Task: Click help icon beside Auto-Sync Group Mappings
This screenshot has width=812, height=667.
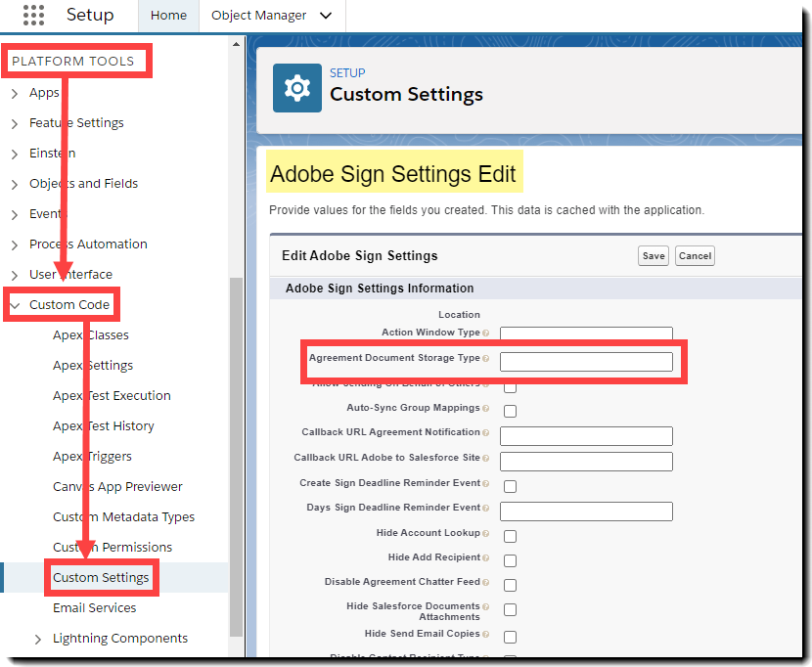Action: pos(485,409)
